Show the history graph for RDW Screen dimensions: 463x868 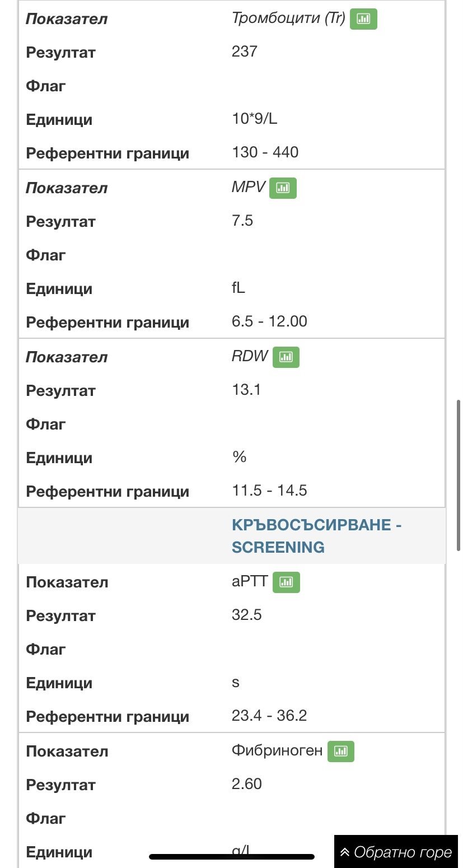pos(286,357)
